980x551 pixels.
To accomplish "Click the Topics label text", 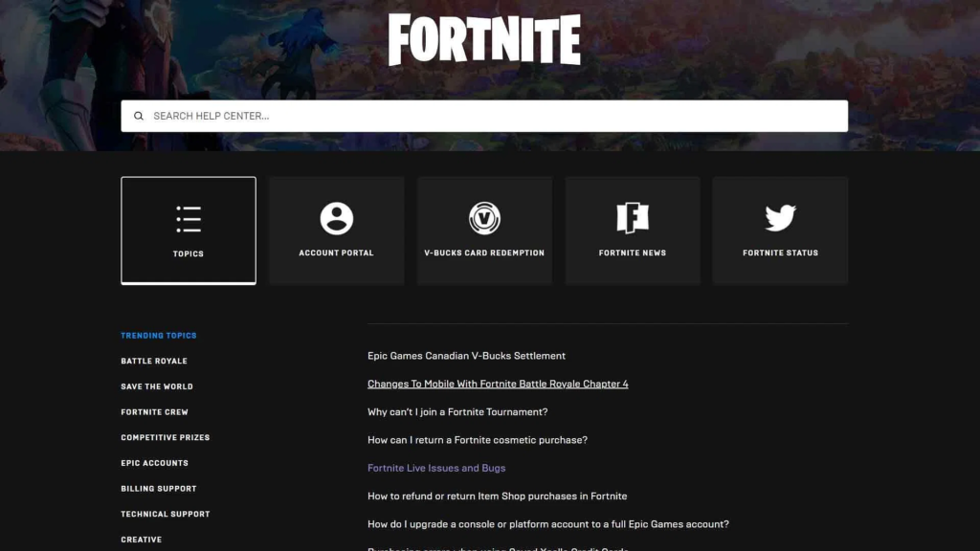I will point(189,254).
